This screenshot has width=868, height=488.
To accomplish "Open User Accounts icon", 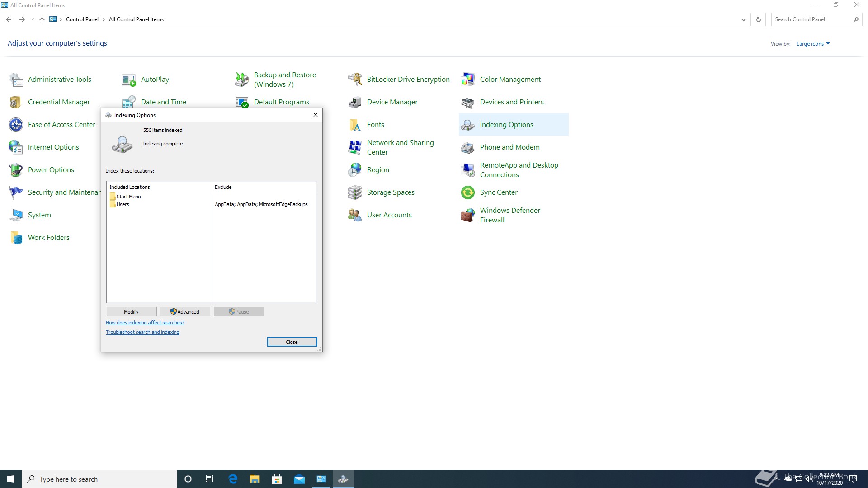I will (355, 215).
